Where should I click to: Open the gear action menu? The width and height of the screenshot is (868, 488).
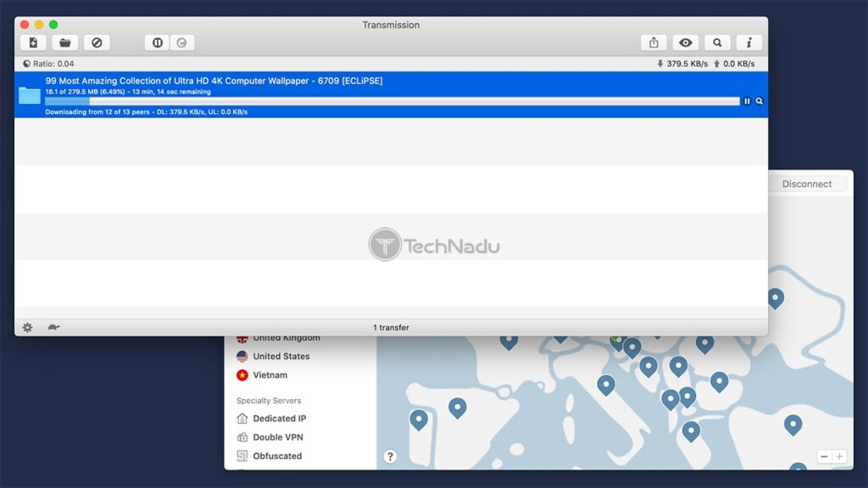[x=27, y=328]
